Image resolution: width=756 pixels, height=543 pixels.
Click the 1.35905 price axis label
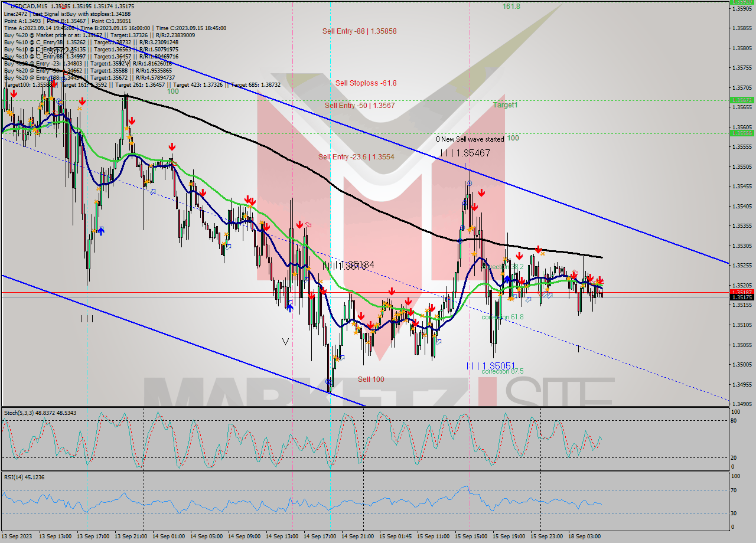(x=742, y=8)
